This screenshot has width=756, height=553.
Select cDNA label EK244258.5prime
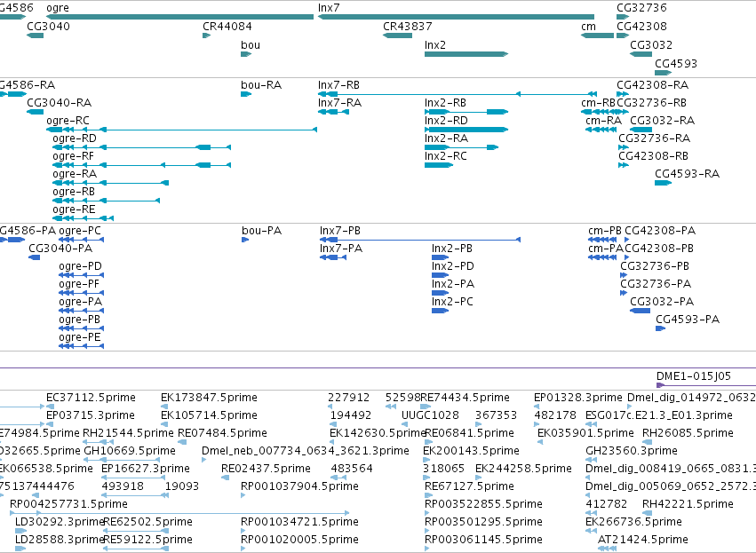click(x=523, y=469)
